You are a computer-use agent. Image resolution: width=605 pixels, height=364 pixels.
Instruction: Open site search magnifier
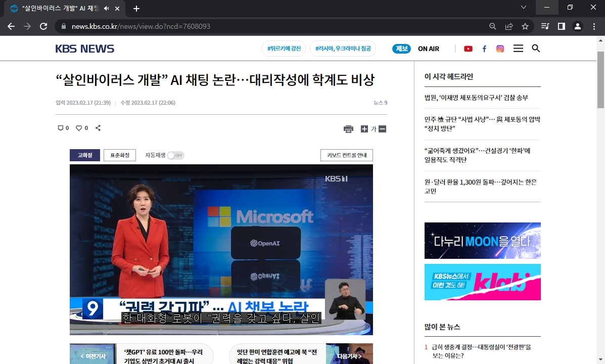coord(536,48)
